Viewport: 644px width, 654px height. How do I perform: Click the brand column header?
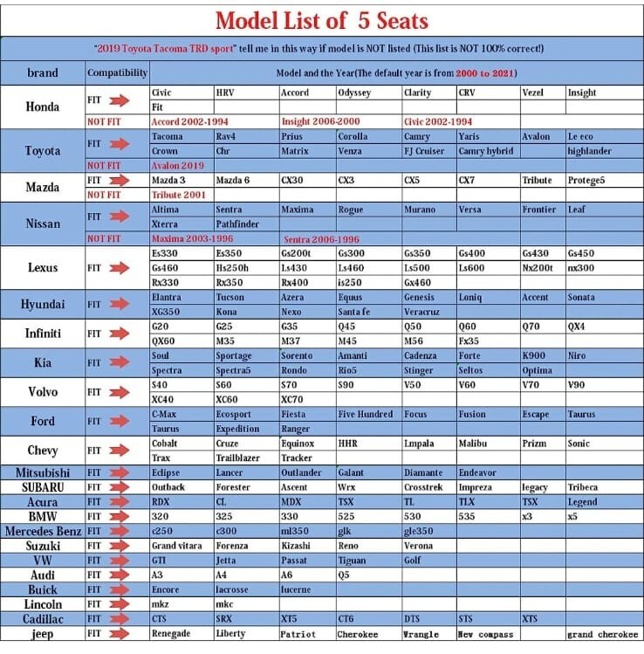coord(43,73)
